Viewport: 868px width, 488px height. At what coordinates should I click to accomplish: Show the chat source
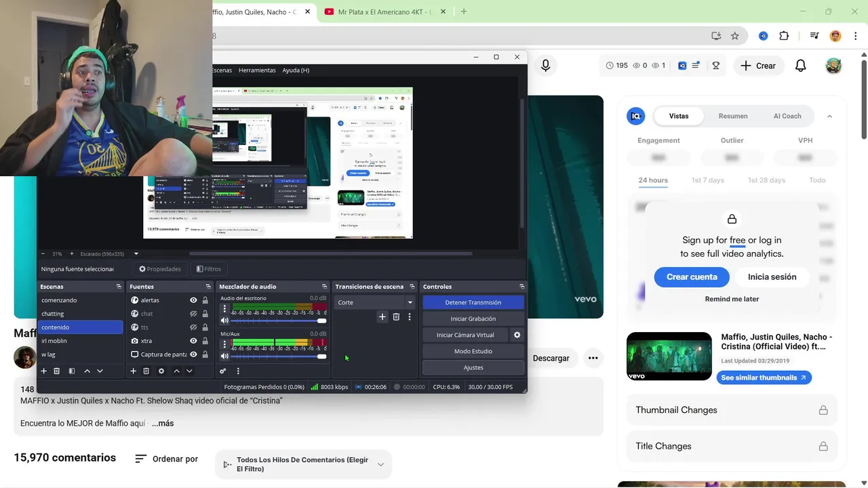(193, 314)
